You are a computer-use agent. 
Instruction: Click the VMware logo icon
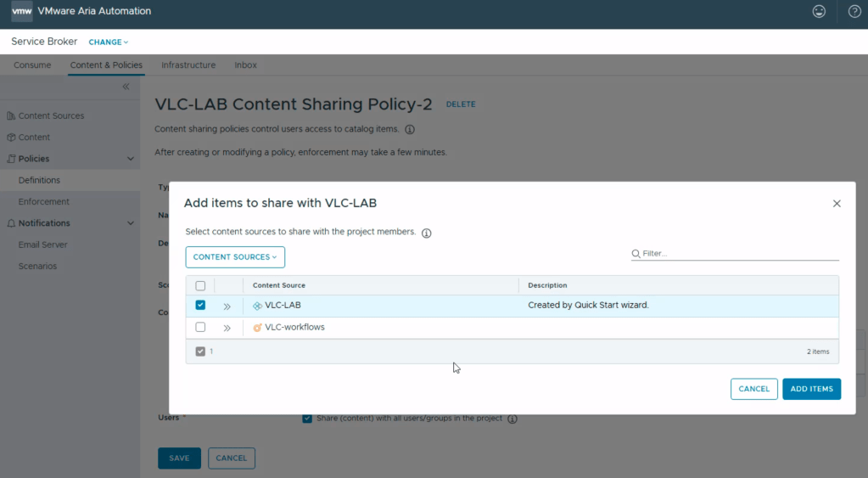tap(21, 12)
